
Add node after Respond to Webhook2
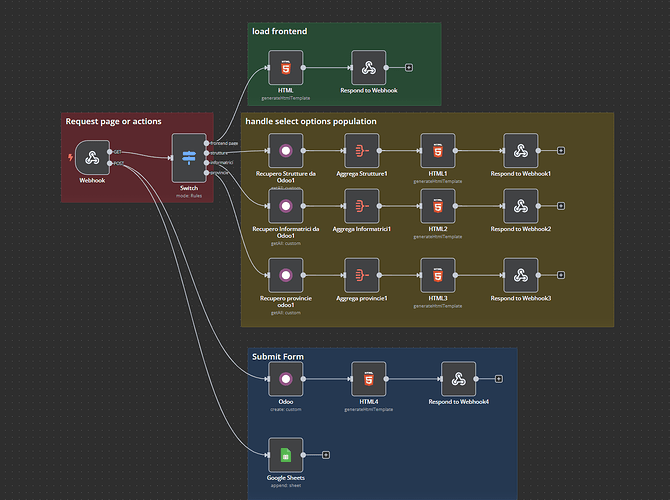[561, 206]
